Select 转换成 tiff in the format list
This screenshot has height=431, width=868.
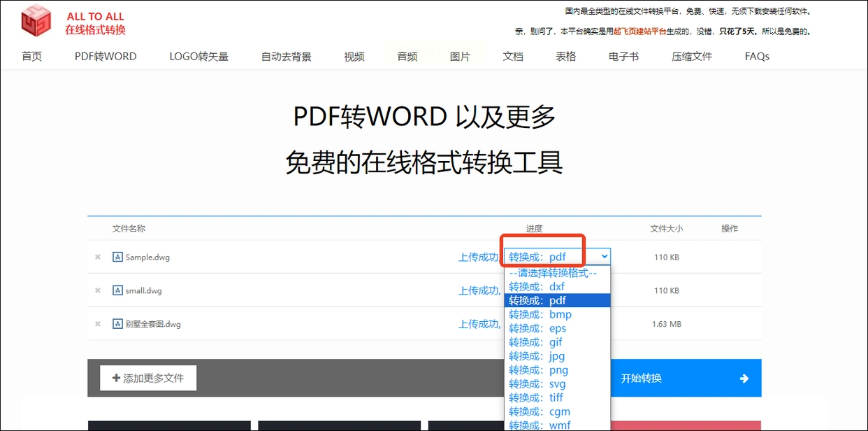click(557, 397)
